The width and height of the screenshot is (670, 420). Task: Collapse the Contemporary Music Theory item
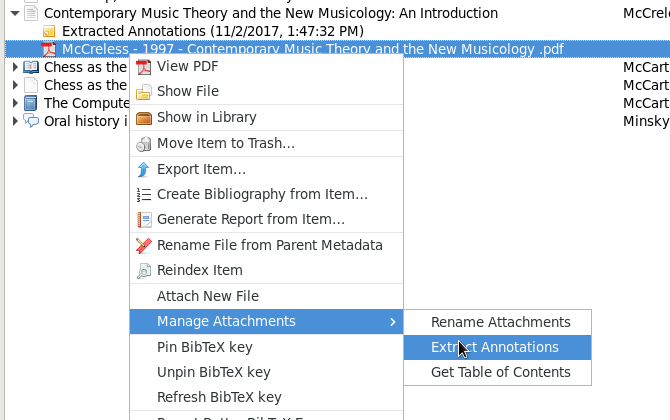point(14,14)
